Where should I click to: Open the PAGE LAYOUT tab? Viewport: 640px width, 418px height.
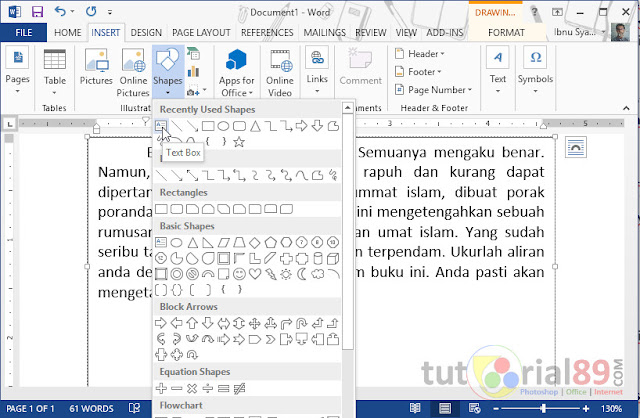(x=201, y=33)
